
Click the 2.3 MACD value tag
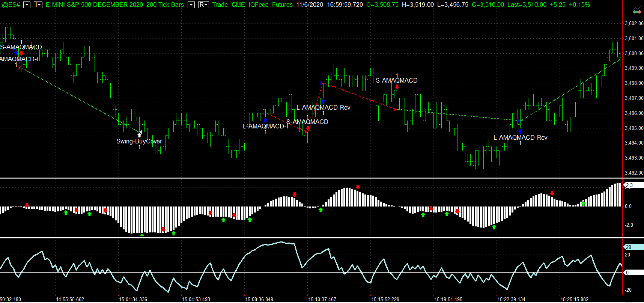tap(633, 185)
